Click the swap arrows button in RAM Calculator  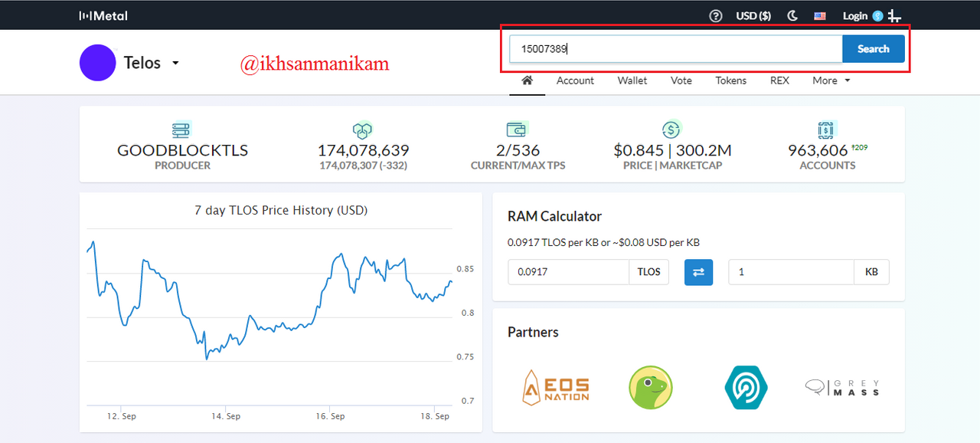click(x=698, y=272)
